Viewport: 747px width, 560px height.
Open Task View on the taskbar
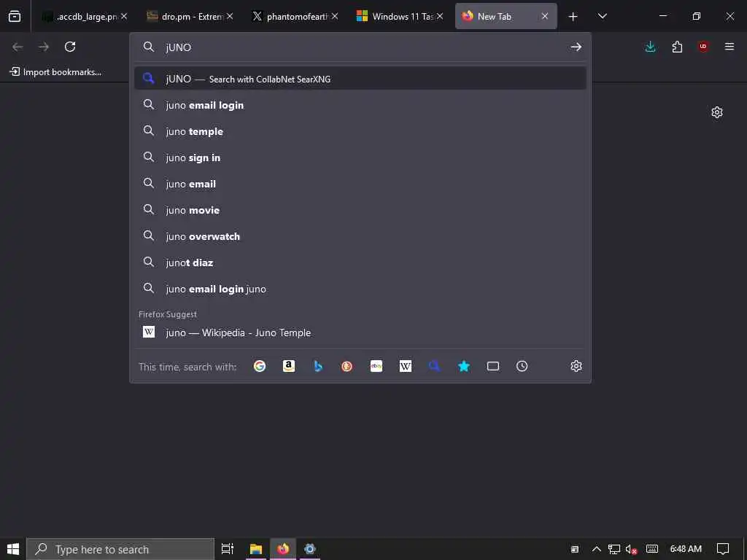228,549
